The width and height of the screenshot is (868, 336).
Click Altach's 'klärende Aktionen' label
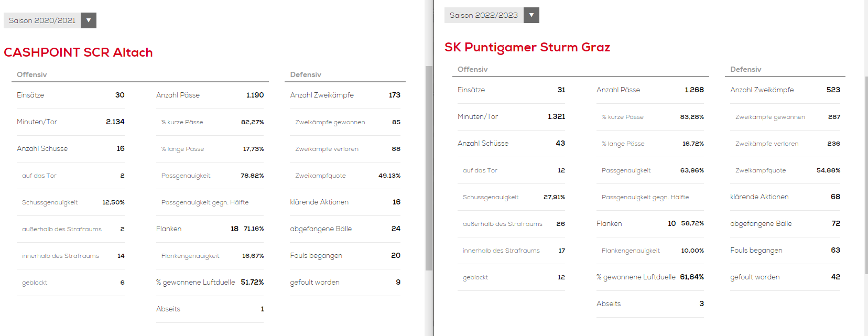(319, 202)
